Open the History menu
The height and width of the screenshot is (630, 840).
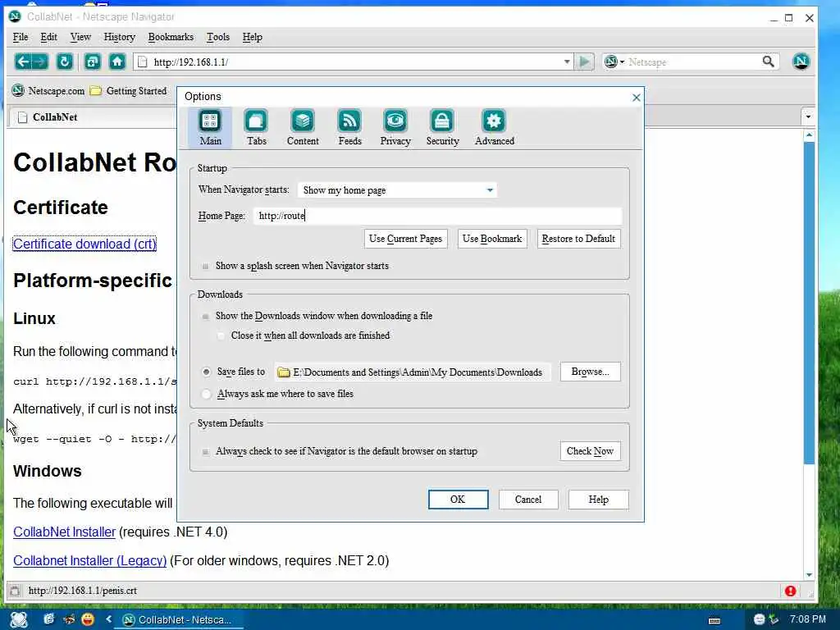point(120,37)
